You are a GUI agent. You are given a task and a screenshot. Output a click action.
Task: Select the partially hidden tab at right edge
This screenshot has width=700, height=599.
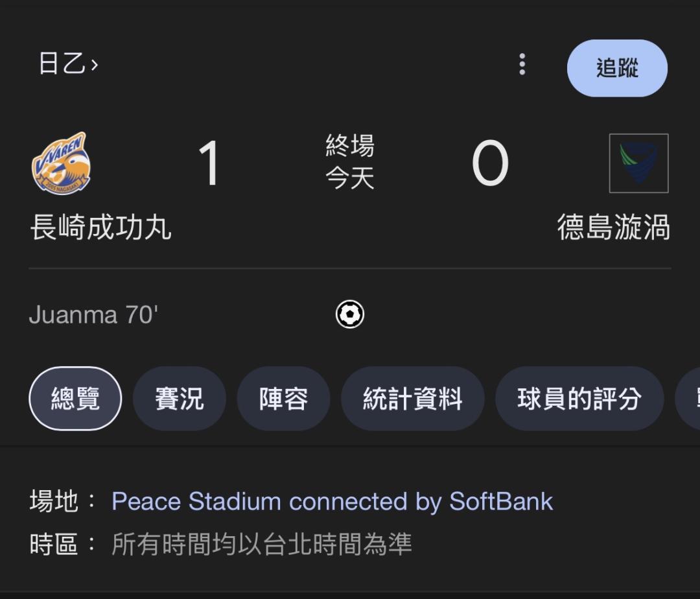pyautogui.click(x=688, y=399)
